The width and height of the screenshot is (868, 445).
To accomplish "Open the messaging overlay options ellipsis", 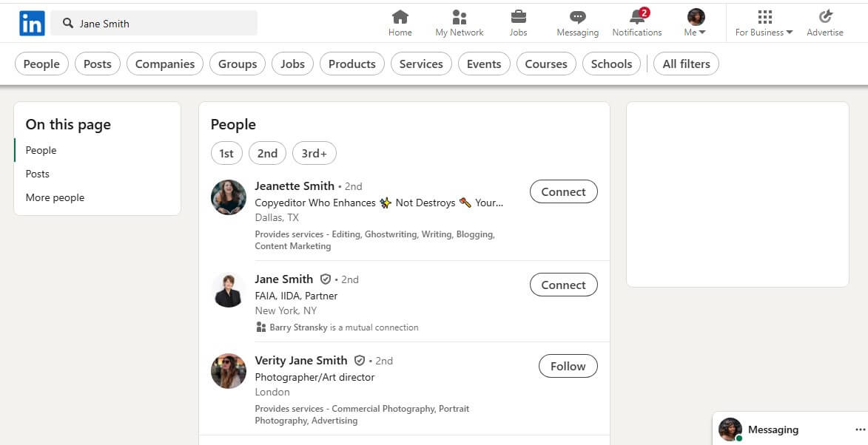I will pyautogui.click(x=859, y=429).
